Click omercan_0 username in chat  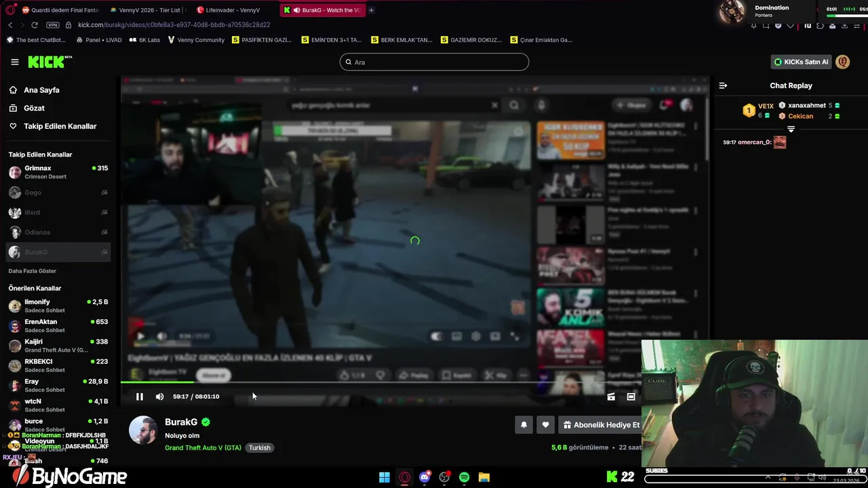754,142
